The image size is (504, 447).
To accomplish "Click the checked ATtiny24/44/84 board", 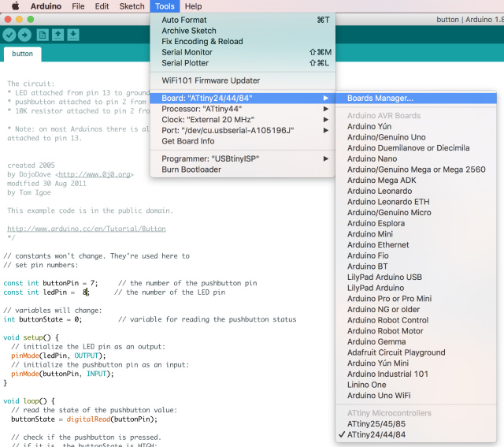I will [x=416, y=434].
